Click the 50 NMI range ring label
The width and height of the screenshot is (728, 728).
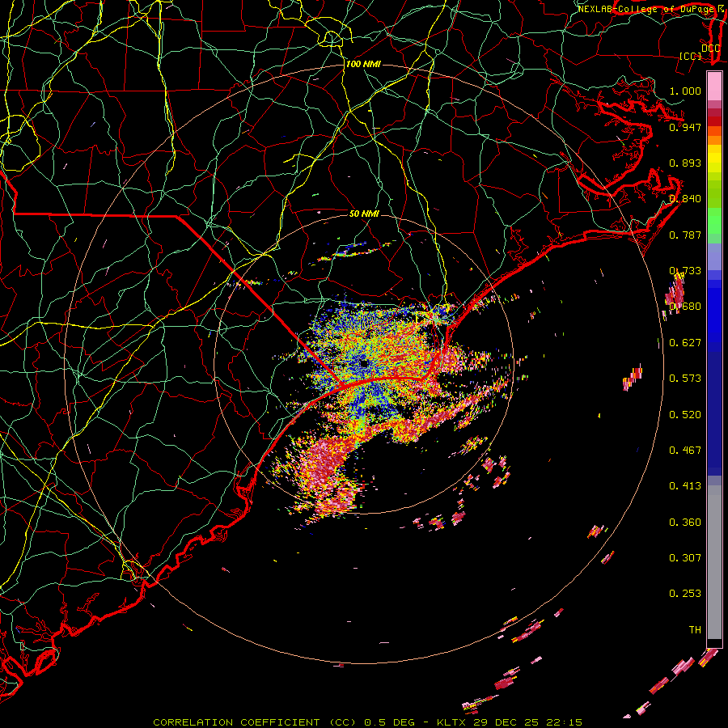pos(364,214)
